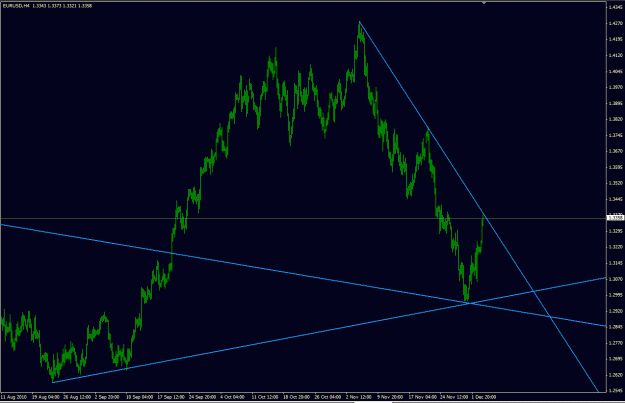
Task: Click the 1.4345 price scale label
Action: pyautogui.click(x=616, y=7)
